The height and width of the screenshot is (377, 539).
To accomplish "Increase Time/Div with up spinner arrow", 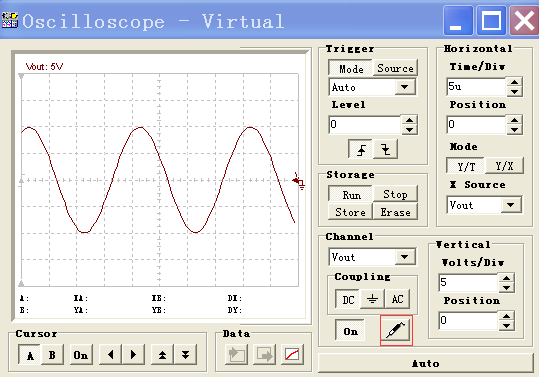I will (514, 82).
